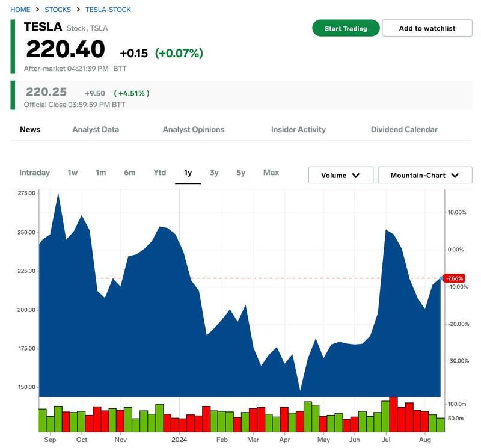Image resolution: width=481 pixels, height=448 pixels.
Task: Click the tallest red volume bar in July
Action: [x=394, y=415]
